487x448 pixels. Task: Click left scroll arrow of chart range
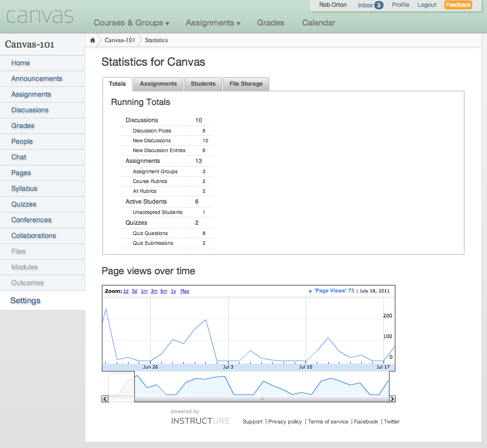pyautogui.click(x=105, y=399)
